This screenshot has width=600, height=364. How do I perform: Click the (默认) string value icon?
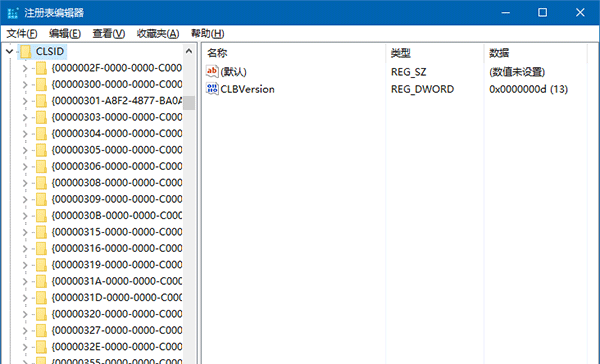(x=212, y=71)
